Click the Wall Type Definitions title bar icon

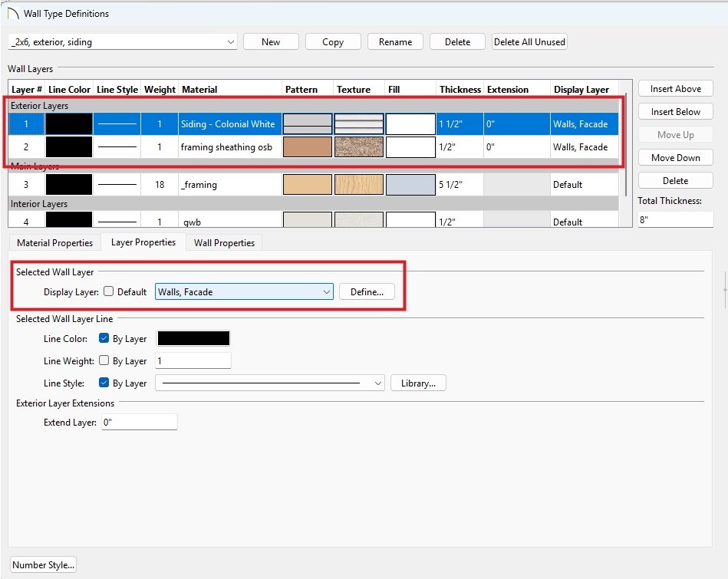coord(12,13)
